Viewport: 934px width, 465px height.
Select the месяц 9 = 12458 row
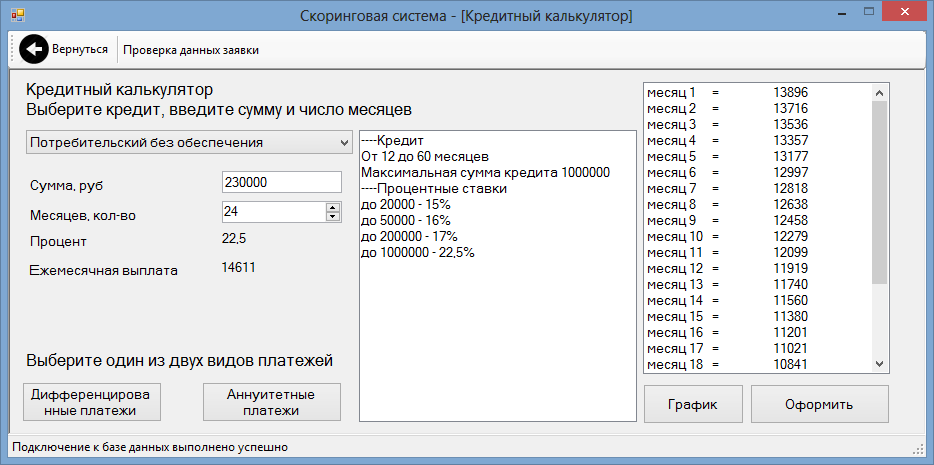coord(758,220)
